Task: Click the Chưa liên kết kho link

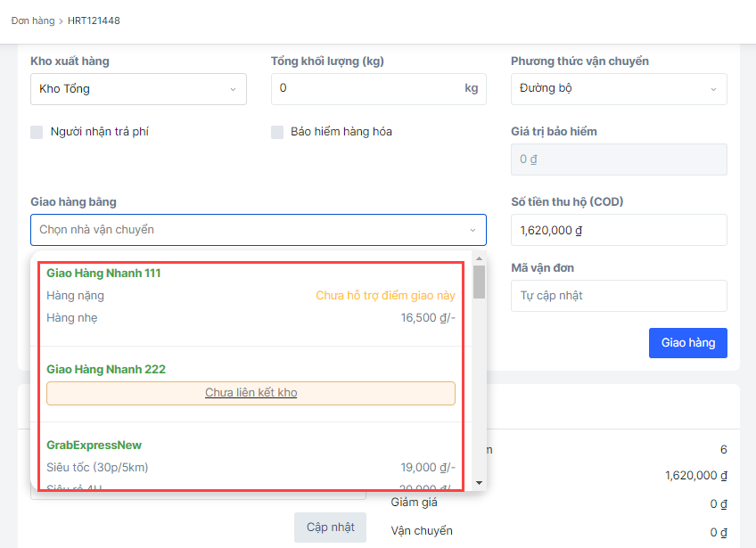Action: [251, 393]
